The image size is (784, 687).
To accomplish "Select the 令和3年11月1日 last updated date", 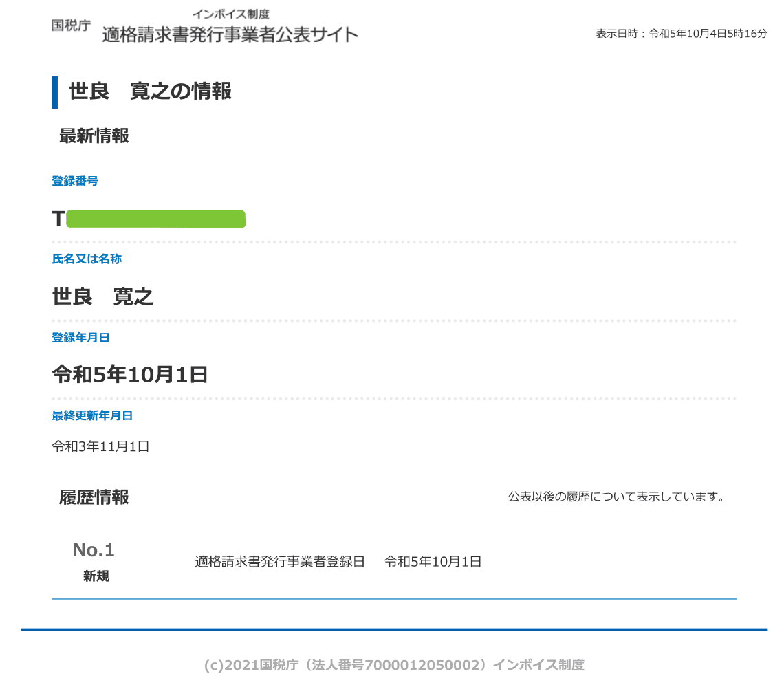I will tap(100, 446).
